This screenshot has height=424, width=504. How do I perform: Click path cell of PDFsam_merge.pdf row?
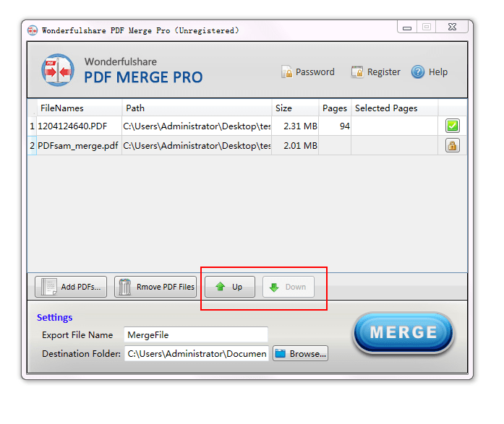click(197, 146)
